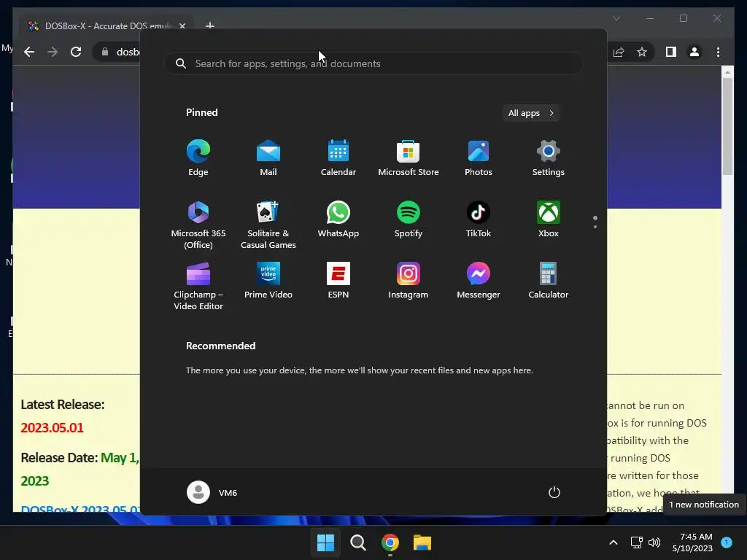Click the Start menu search field
747x560 pixels.
pyautogui.click(x=373, y=63)
